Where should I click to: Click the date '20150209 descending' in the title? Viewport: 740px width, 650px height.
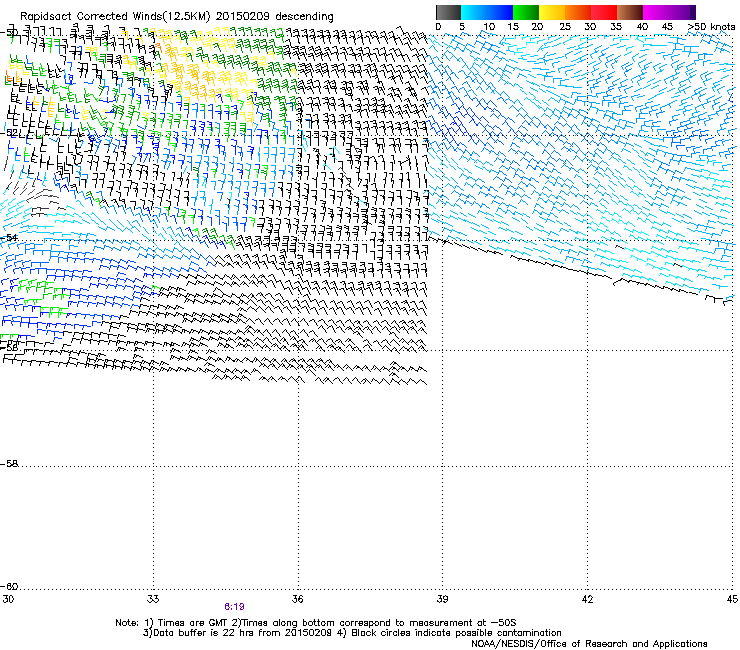tap(275, 17)
